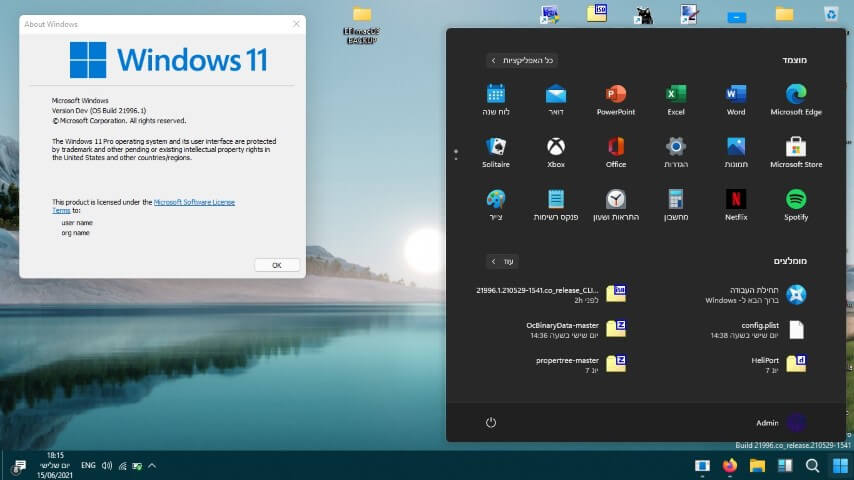Open the network icon in system tray

pyautogui.click(x=123, y=466)
